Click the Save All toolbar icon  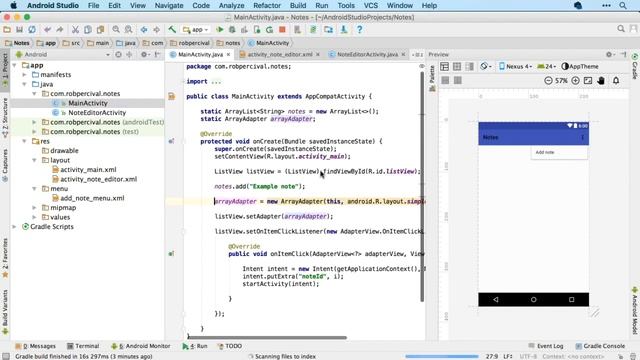pyautogui.click(x=19, y=30)
